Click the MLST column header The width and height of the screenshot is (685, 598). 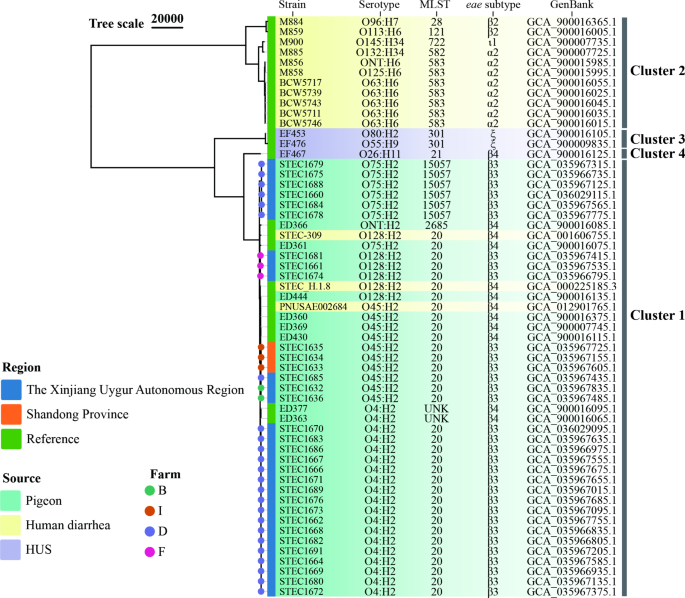[435, 5]
